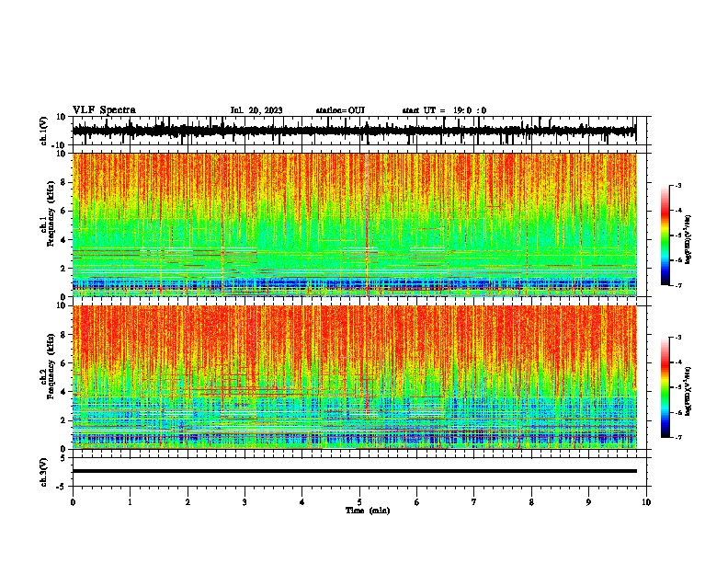Image resolution: width=728 pixels, height=563 pixels.
Task: Click the "station=OUJ" label
Action: coord(340,110)
